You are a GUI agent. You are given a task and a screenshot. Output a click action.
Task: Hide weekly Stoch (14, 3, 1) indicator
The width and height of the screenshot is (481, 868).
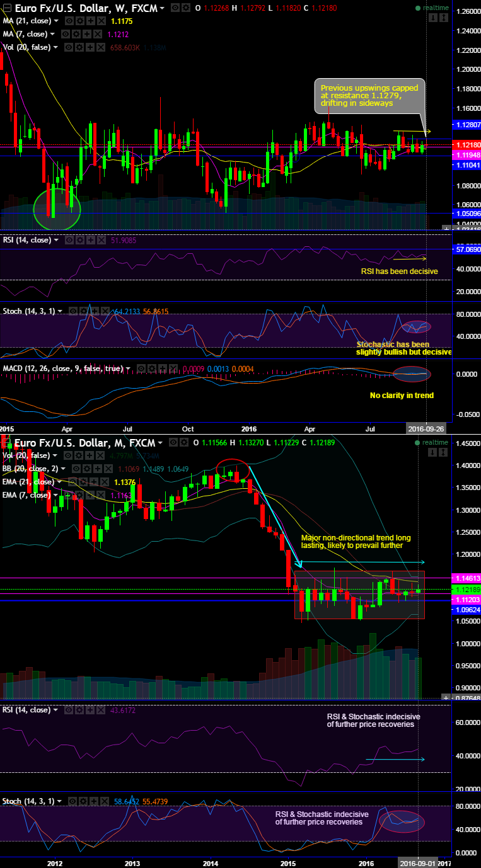point(73,311)
